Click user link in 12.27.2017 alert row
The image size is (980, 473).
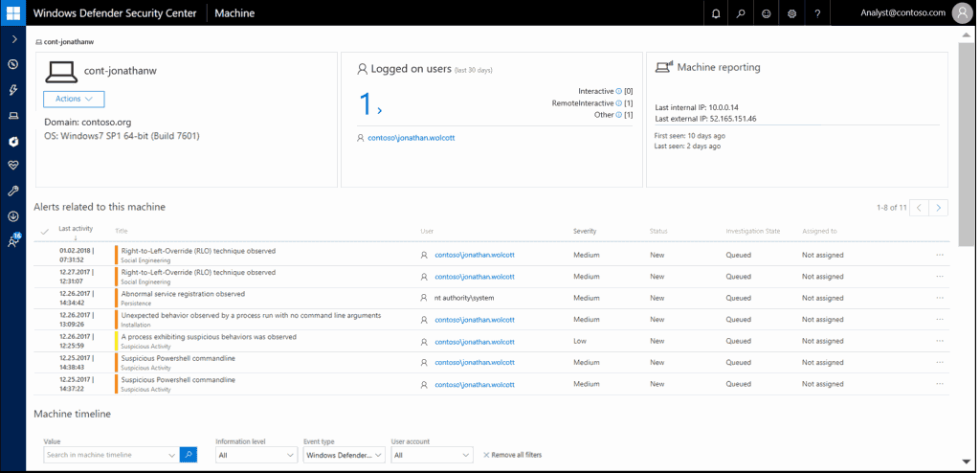click(475, 277)
